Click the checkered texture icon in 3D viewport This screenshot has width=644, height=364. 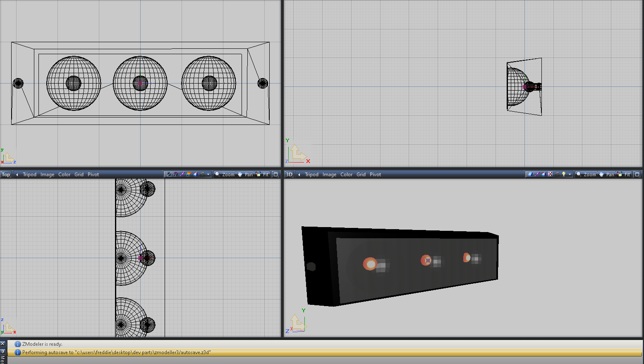(550, 175)
